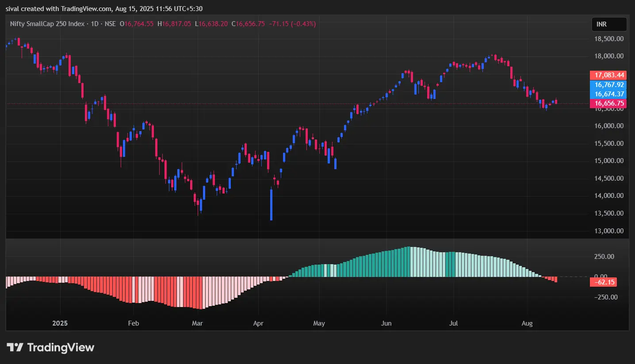
Task: Click the tall blue April low candlestick
Action: tap(271, 205)
